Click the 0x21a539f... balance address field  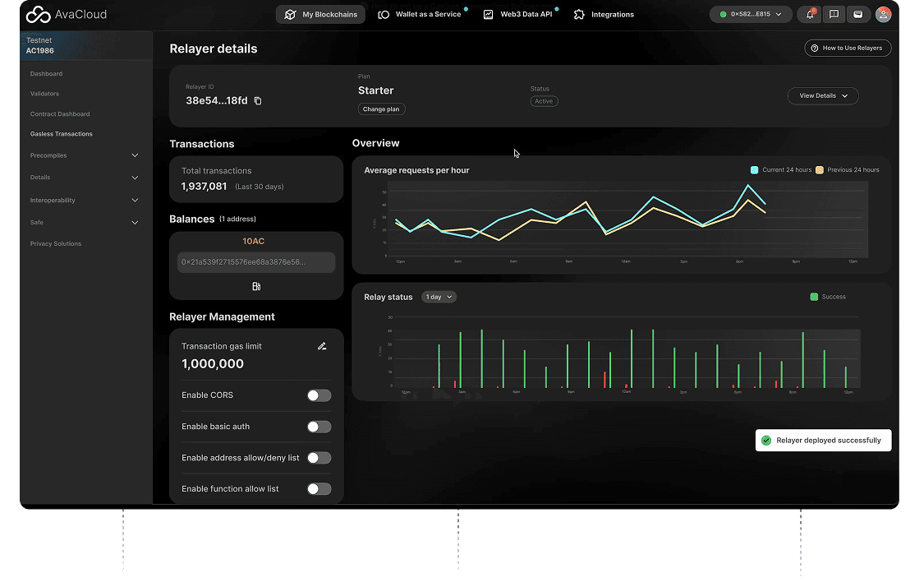click(x=256, y=262)
